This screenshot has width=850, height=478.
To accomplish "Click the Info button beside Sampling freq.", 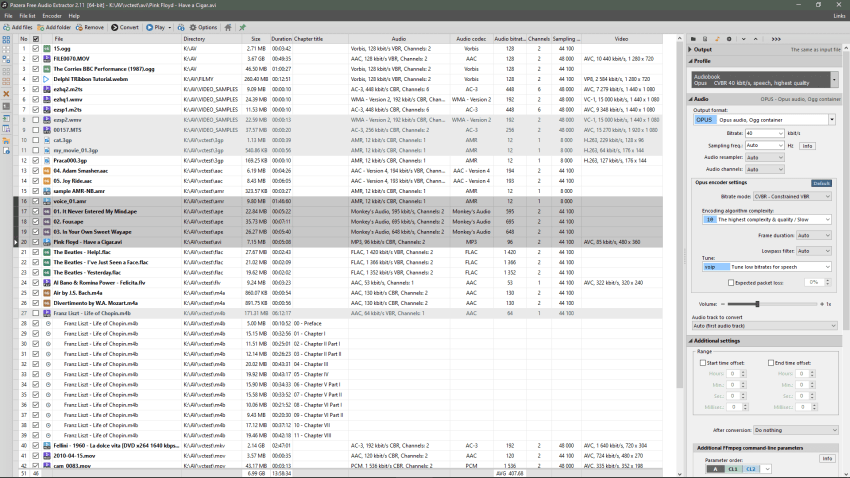I will tap(807, 145).
